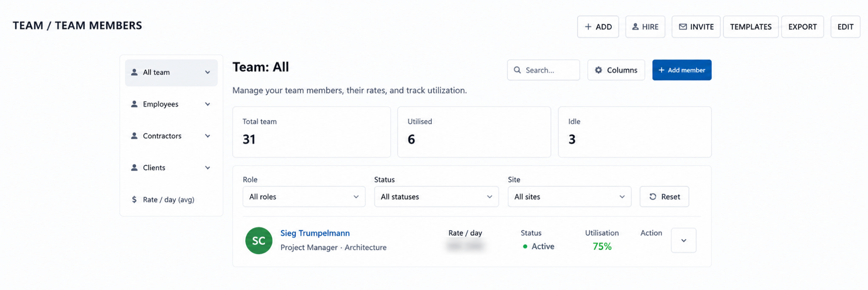Click the magnifier icon in search box
This screenshot has width=868, height=290.
click(517, 70)
